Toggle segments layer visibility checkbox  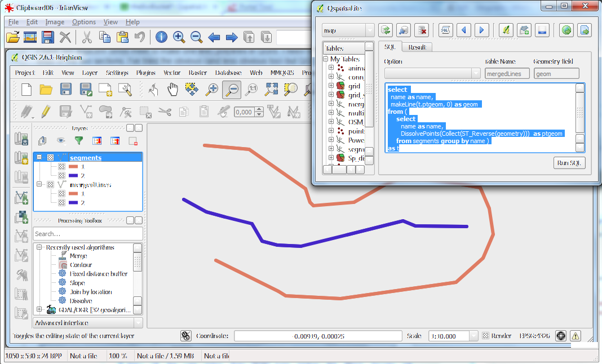tap(50, 157)
